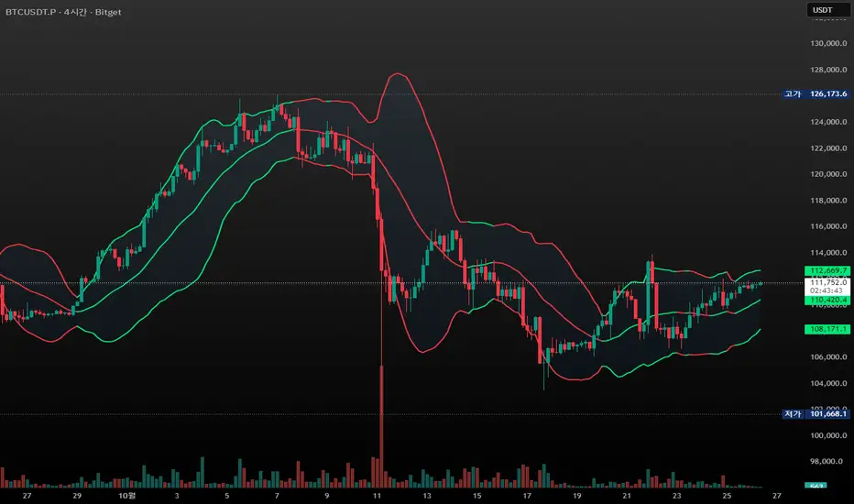Viewport: 854px width, 504px height.
Task: Click the 124,000.0 price axis label
Action: coord(828,122)
